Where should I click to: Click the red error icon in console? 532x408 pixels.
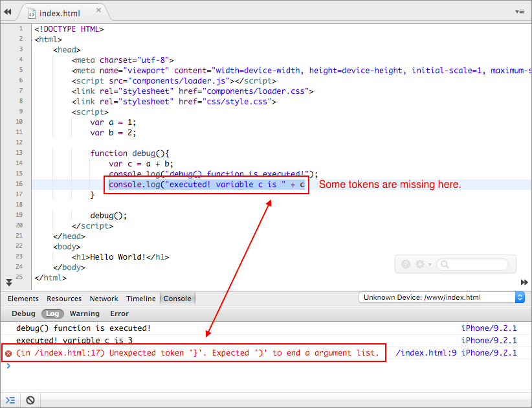tap(8, 353)
